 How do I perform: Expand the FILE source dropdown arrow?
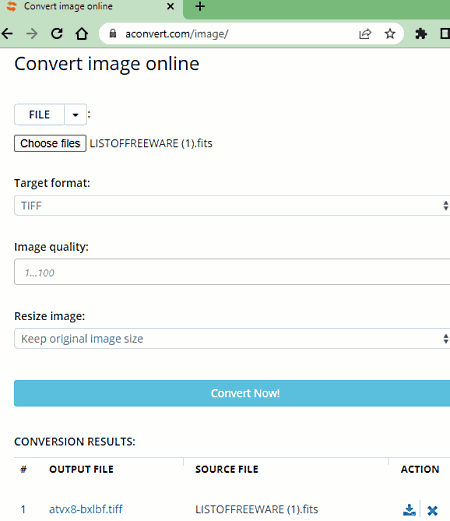[x=76, y=115]
